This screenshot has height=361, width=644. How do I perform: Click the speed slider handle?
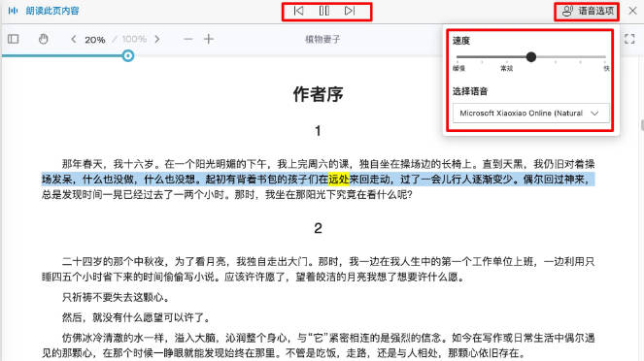pos(531,57)
